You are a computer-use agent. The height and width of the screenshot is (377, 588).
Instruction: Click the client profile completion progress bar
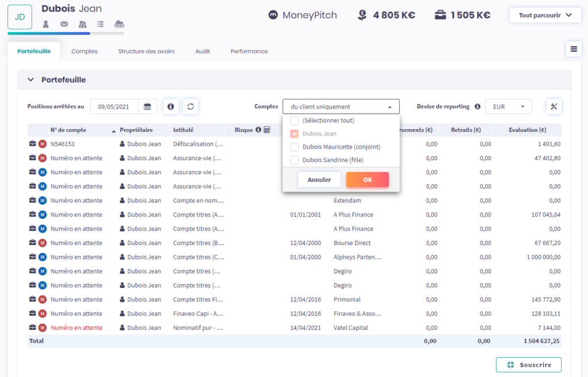[x=65, y=33]
